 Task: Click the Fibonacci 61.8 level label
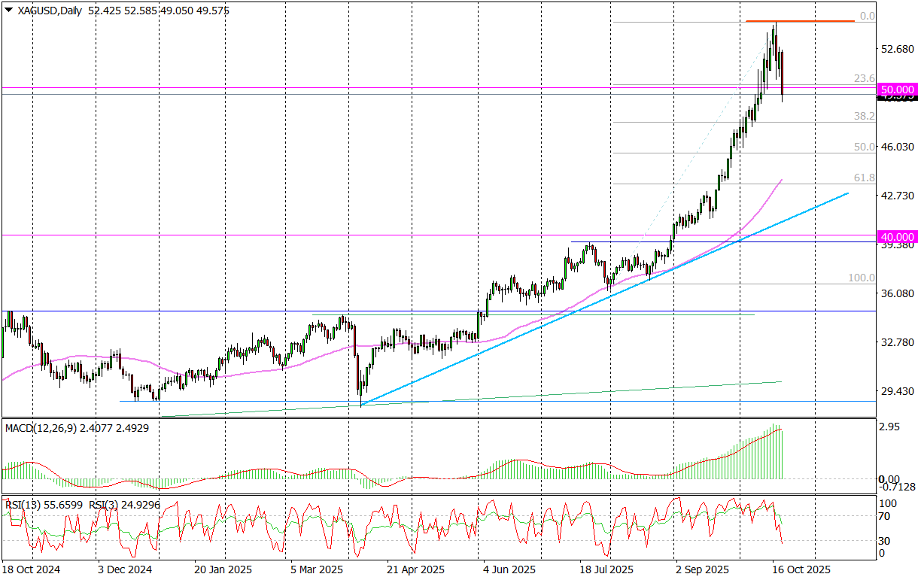(x=864, y=178)
